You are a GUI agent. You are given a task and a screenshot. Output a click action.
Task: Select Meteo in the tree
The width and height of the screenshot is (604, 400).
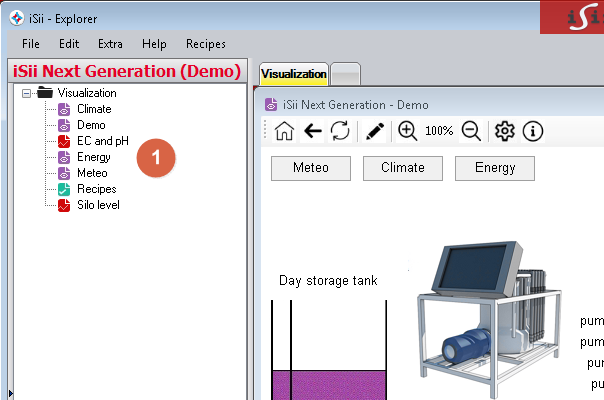pyautogui.click(x=92, y=173)
